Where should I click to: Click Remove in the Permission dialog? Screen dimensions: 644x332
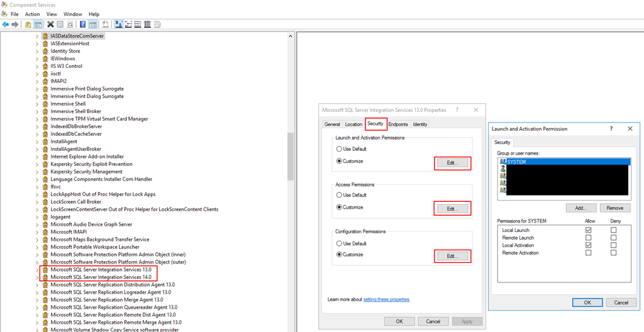click(x=615, y=208)
